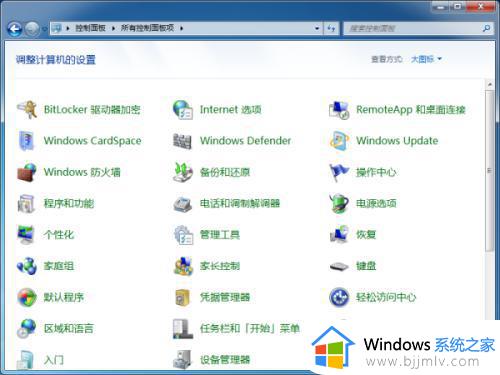Open the BitLocker 驱动器加密 keys icon
500x375 pixels.
(27, 109)
